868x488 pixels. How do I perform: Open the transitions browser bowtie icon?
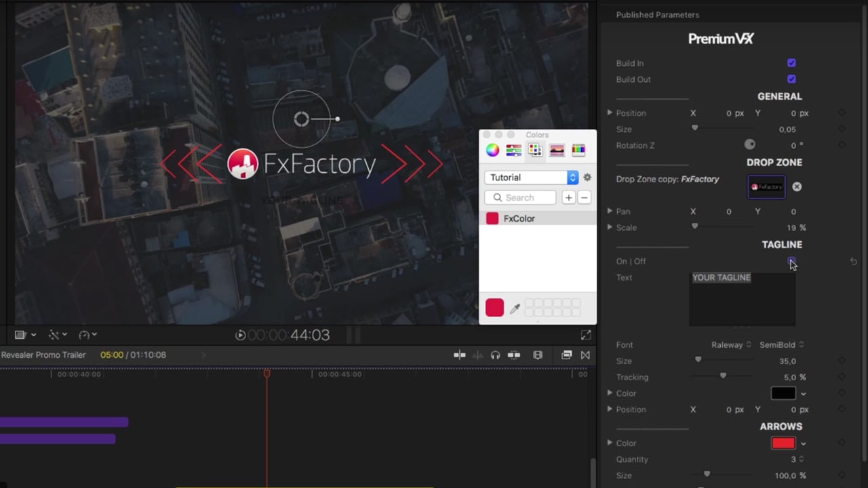(x=585, y=354)
